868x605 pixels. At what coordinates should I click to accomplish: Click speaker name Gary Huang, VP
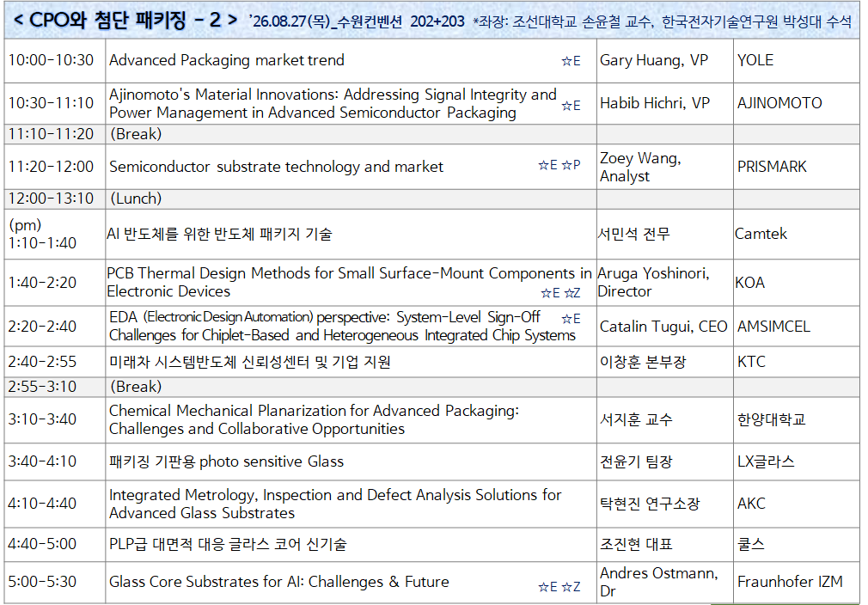pyautogui.click(x=654, y=60)
